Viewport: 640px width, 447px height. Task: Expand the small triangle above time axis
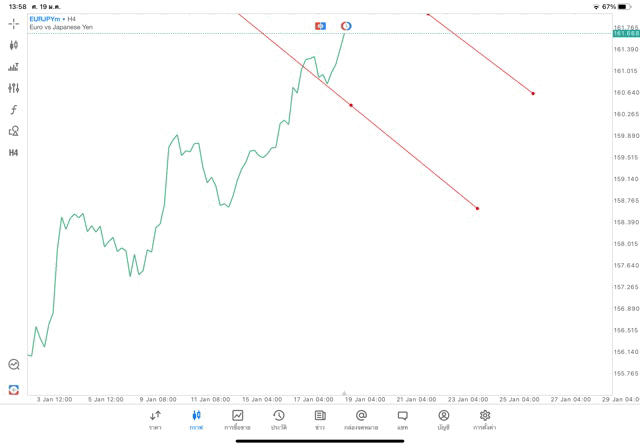tap(344, 393)
